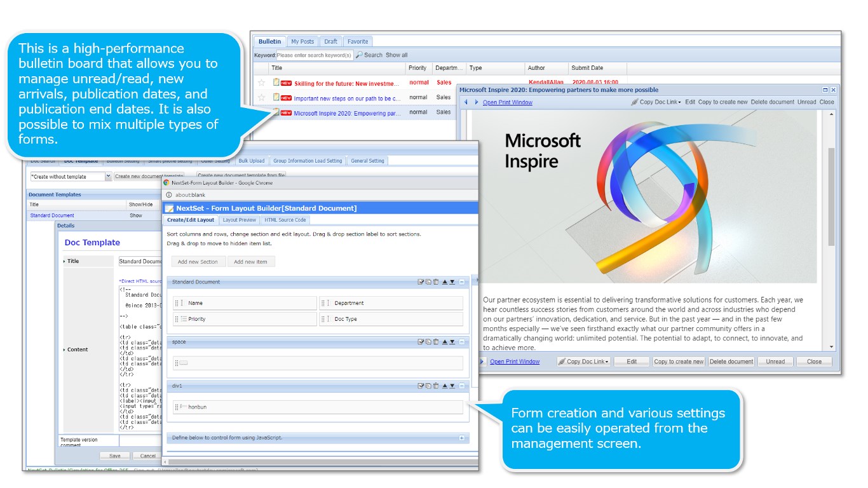868x488 pixels.
Task: Click the duplicate icon of the div1 section
Action: click(428, 386)
